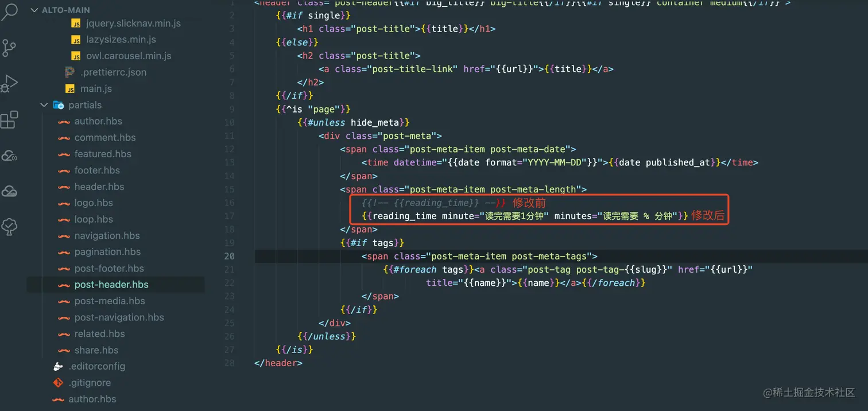The image size is (868, 411).
Task: Click "{{^is "page"}}" on line 9
Action: tap(313, 109)
